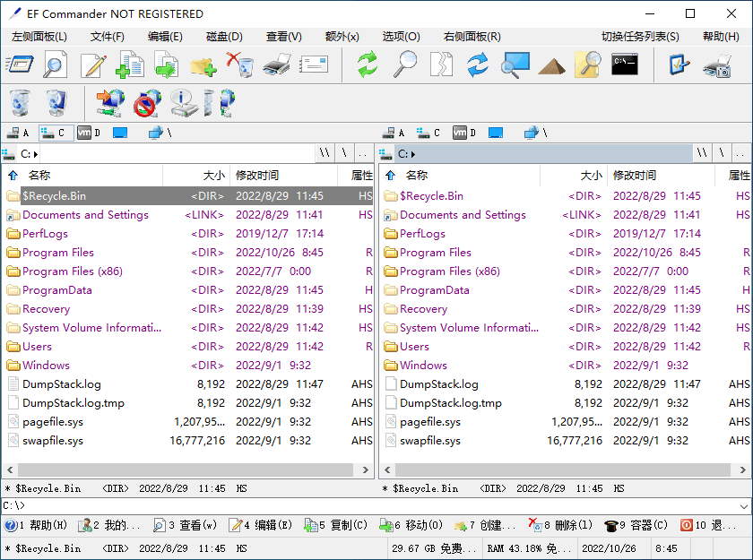
Task: Open the 编辑(E) menu
Action: (x=165, y=37)
